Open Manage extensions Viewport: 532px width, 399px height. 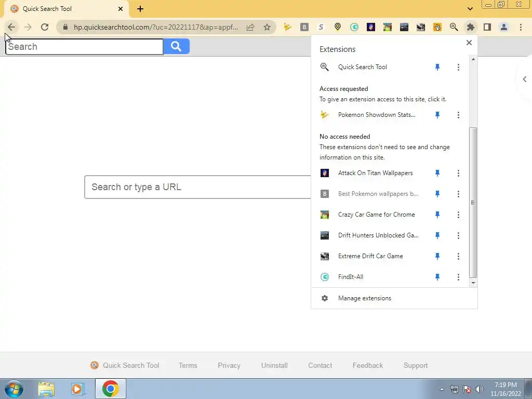pyautogui.click(x=394, y=298)
